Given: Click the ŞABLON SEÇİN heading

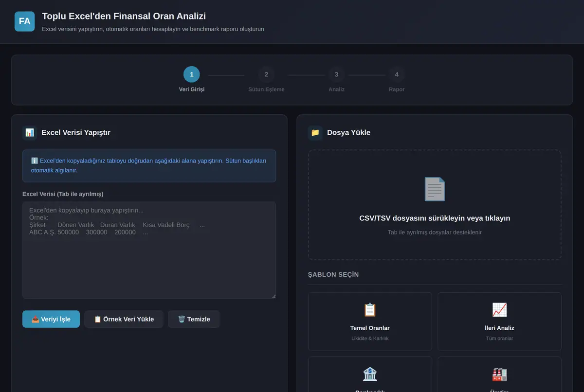Looking at the screenshot, I should [333, 275].
